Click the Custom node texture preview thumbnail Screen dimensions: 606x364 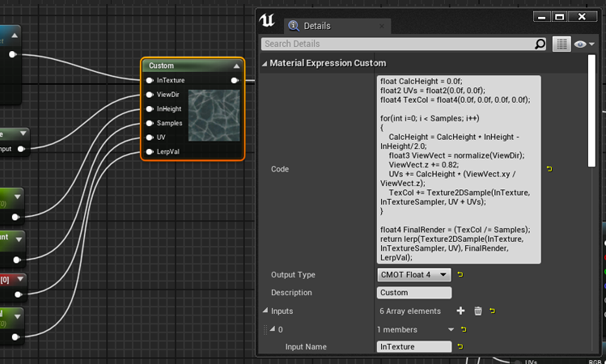click(214, 116)
